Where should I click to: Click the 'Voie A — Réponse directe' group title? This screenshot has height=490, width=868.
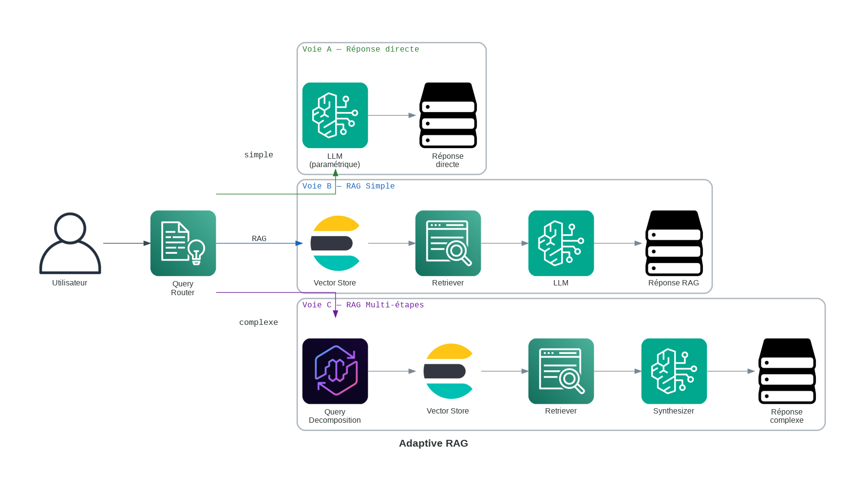click(360, 49)
